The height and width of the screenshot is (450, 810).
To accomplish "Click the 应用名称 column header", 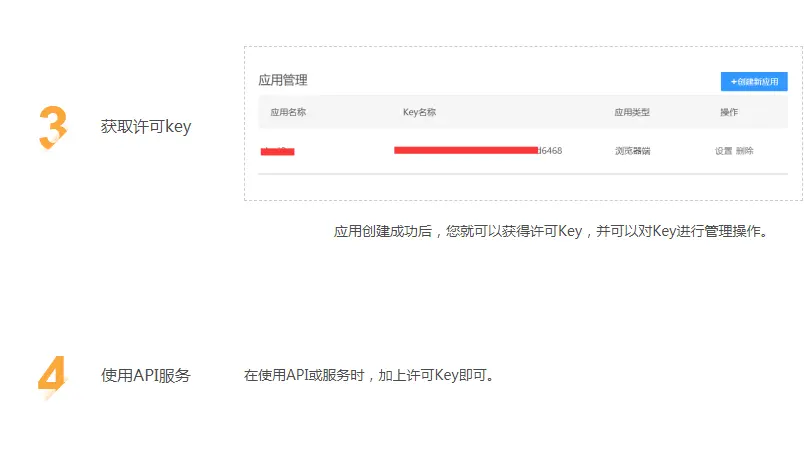I will [288, 112].
